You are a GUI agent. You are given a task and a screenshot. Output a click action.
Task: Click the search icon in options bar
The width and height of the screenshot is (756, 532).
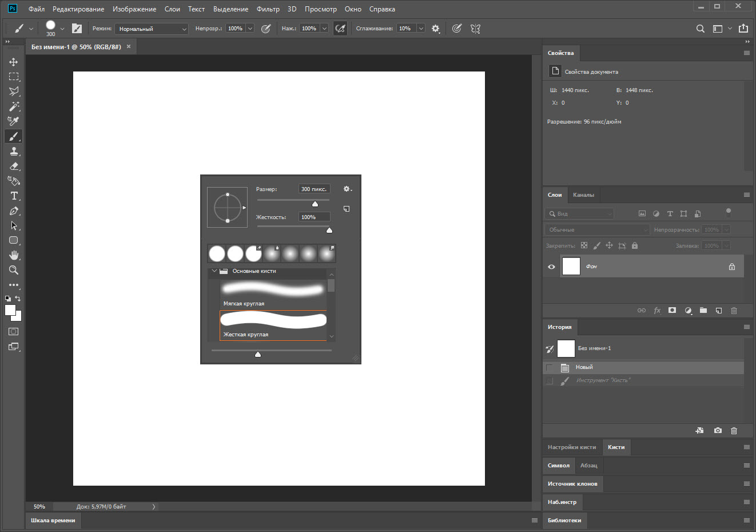tap(700, 29)
